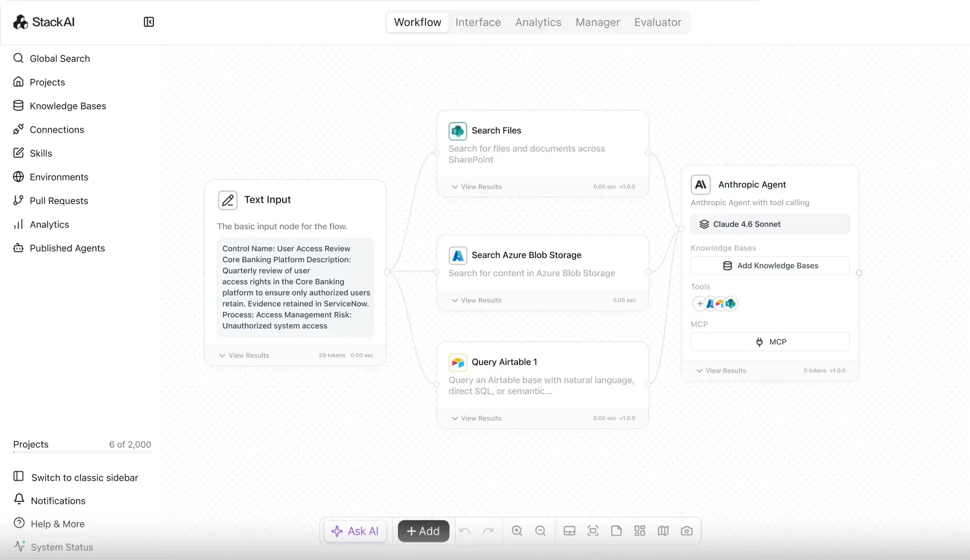Click the SharePoint icon on Search Files node

(457, 131)
